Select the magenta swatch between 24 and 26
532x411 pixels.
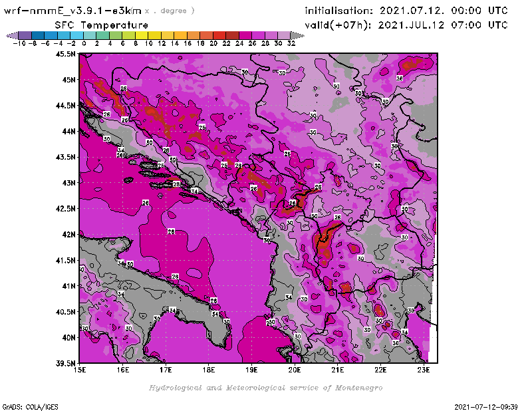click(245, 35)
